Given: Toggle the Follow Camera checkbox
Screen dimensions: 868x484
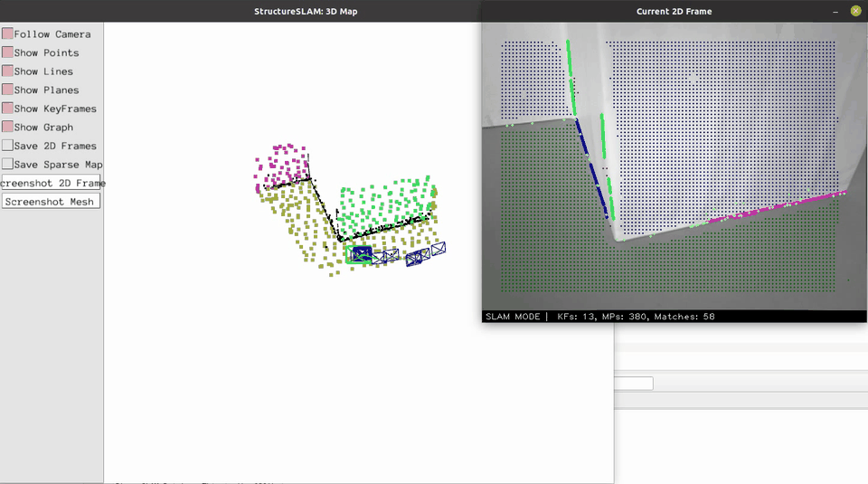Looking at the screenshot, I should (x=8, y=33).
